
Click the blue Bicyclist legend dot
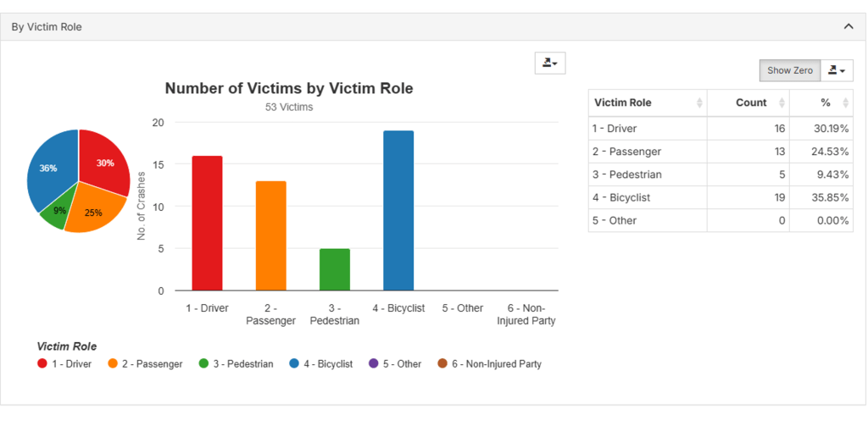click(x=294, y=364)
